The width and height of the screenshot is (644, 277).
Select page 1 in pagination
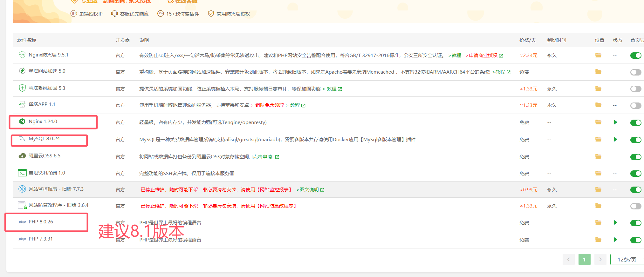point(584,260)
